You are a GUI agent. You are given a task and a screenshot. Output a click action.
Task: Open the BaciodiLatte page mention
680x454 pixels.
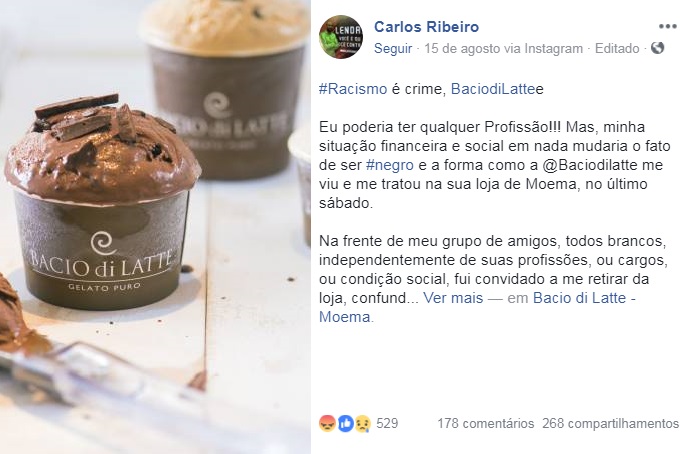pyautogui.click(x=494, y=89)
